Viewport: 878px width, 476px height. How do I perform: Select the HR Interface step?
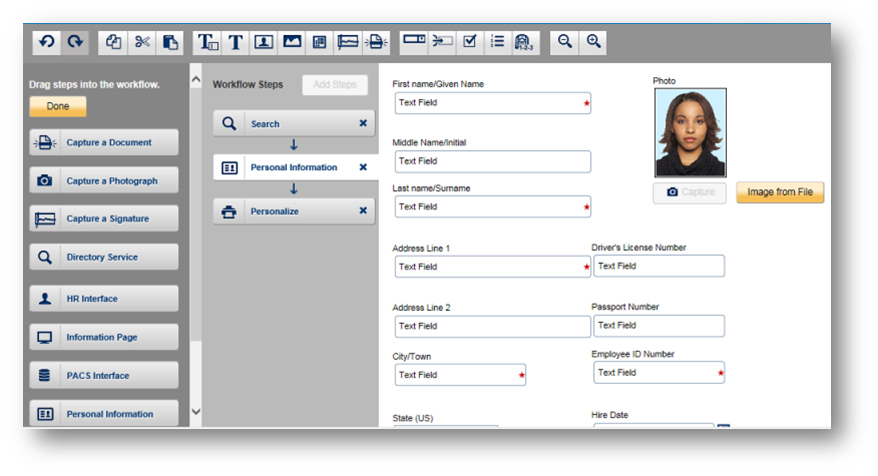[104, 298]
